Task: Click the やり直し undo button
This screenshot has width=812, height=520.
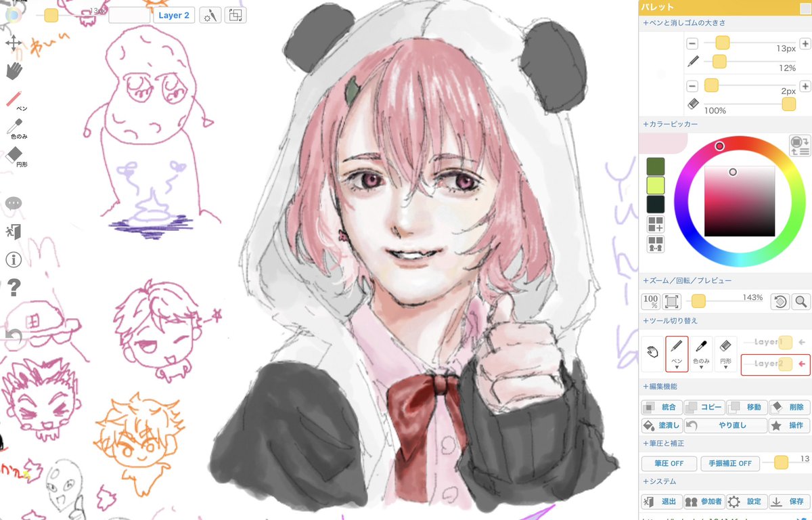Action: point(725,426)
